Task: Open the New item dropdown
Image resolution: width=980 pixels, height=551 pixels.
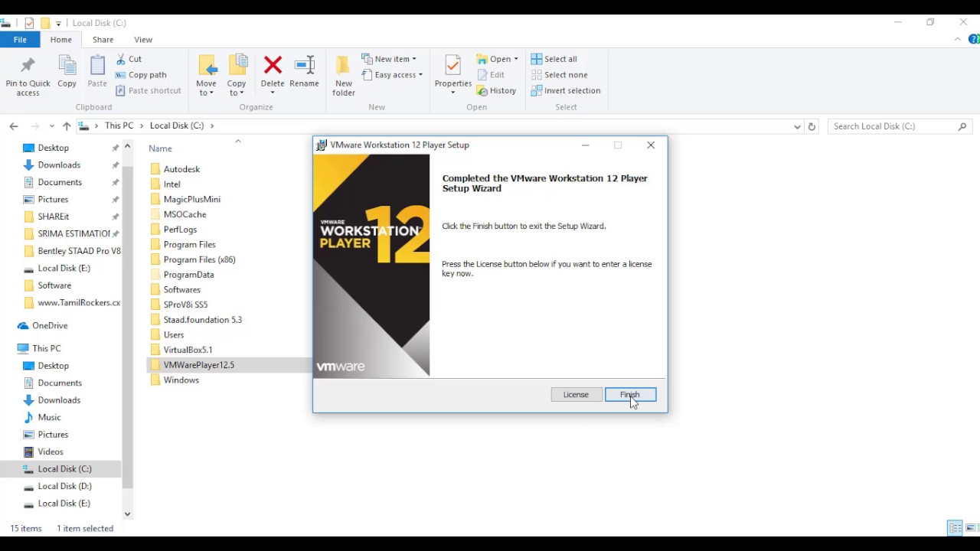Action: click(x=389, y=59)
